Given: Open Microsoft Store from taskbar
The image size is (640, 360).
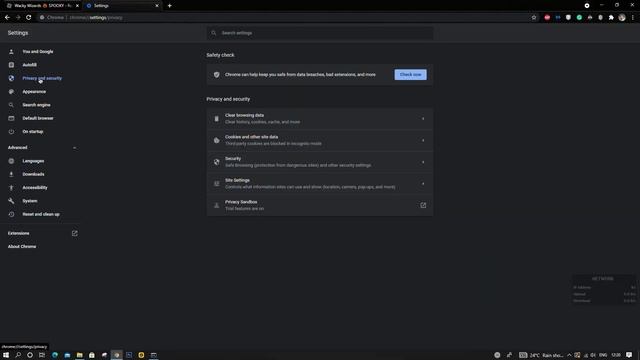Looking at the screenshot, I should click(92, 355).
